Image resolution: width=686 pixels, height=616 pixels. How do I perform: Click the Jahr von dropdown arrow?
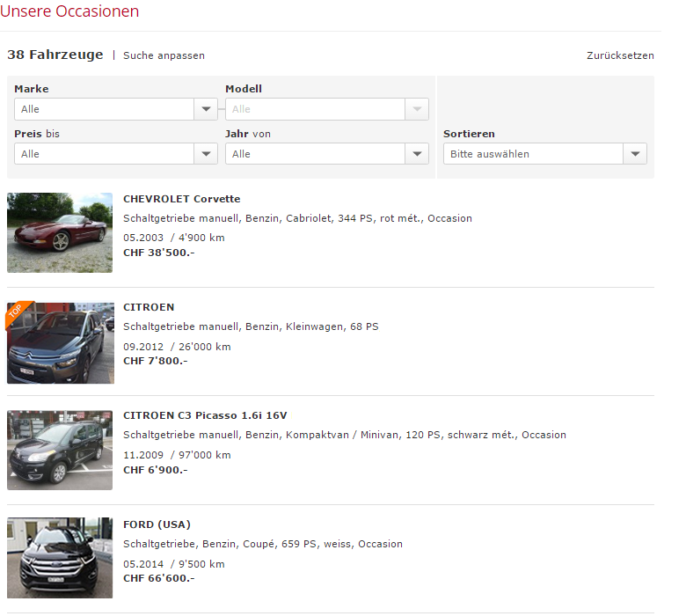click(x=417, y=154)
